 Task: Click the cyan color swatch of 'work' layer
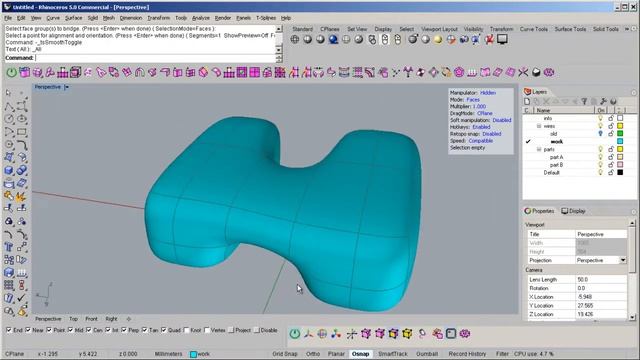pos(620,141)
